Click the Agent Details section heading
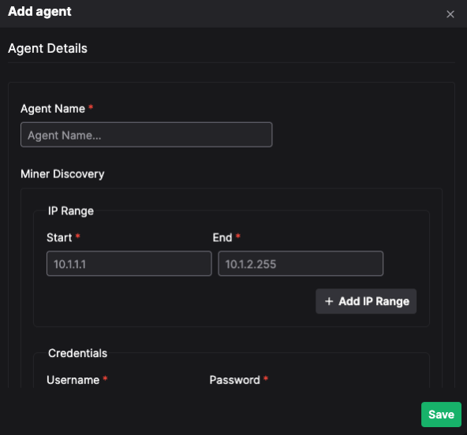Image resolution: width=467 pixels, height=435 pixels. tap(48, 49)
